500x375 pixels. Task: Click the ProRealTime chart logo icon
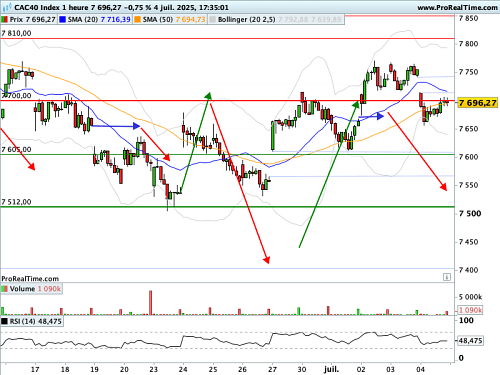pos(7,7)
